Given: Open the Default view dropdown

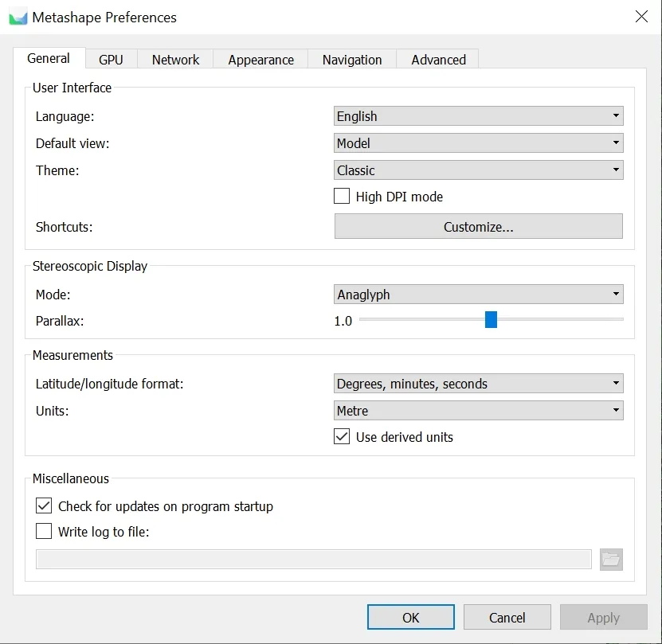Looking at the screenshot, I should point(478,143).
